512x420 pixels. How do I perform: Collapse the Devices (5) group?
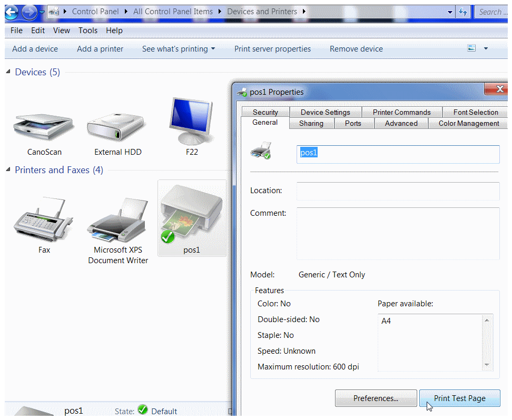pos(8,72)
